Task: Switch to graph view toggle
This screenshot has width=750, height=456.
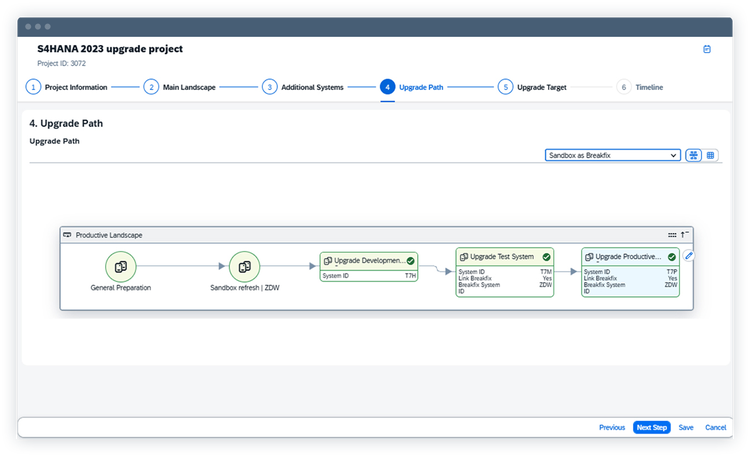Action: [x=693, y=155]
